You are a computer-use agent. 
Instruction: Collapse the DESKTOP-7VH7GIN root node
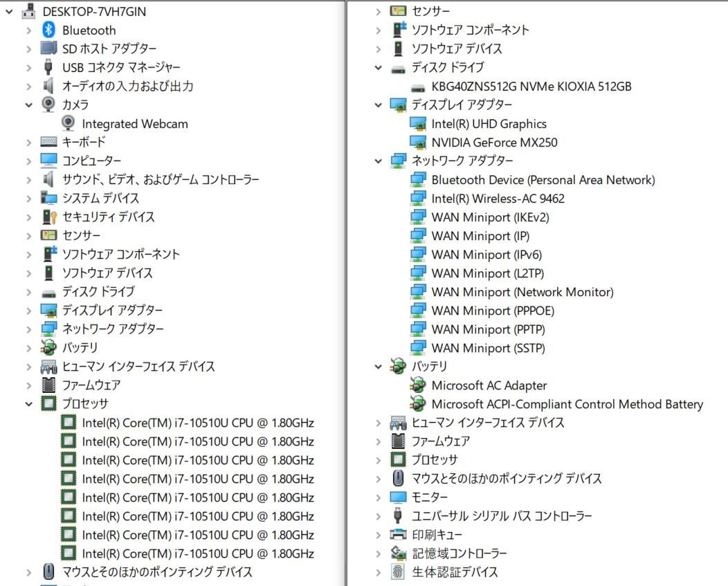coord(9,12)
